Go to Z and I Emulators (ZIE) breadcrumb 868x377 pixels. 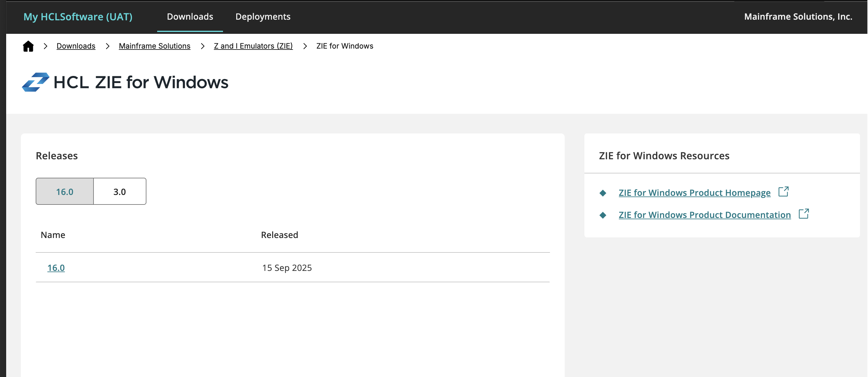tap(253, 46)
